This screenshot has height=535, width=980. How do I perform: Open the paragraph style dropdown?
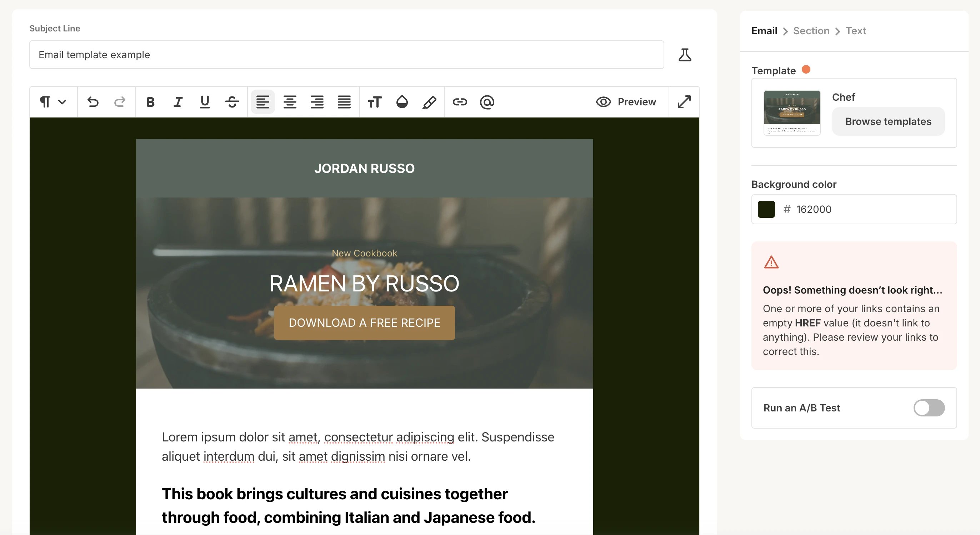pos(53,102)
